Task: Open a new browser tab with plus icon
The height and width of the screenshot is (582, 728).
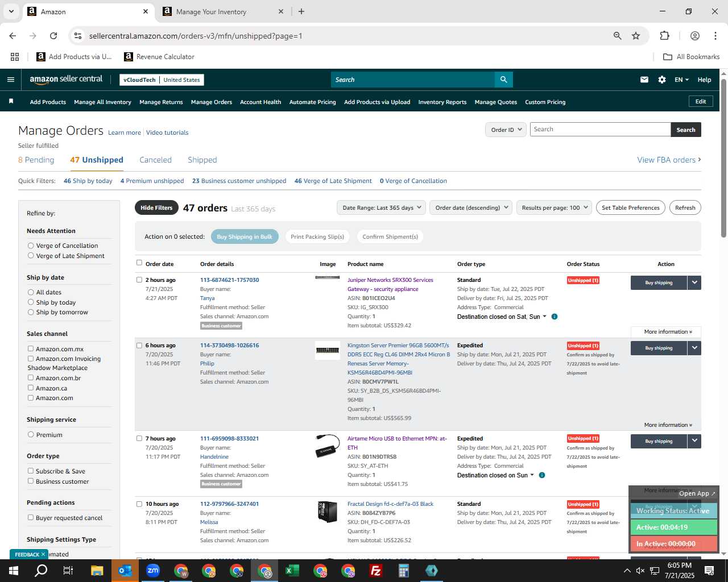Action: (x=301, y=11)
